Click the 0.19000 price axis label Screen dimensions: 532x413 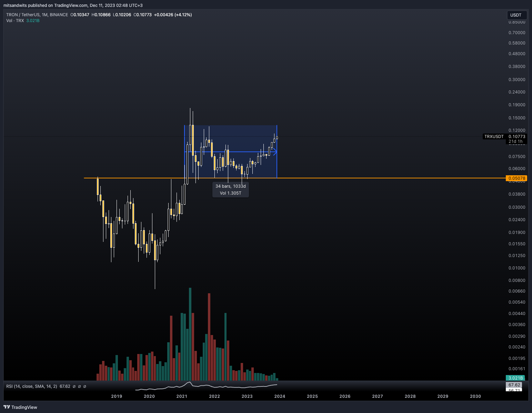pyautogui.click(x=517, y=105)
